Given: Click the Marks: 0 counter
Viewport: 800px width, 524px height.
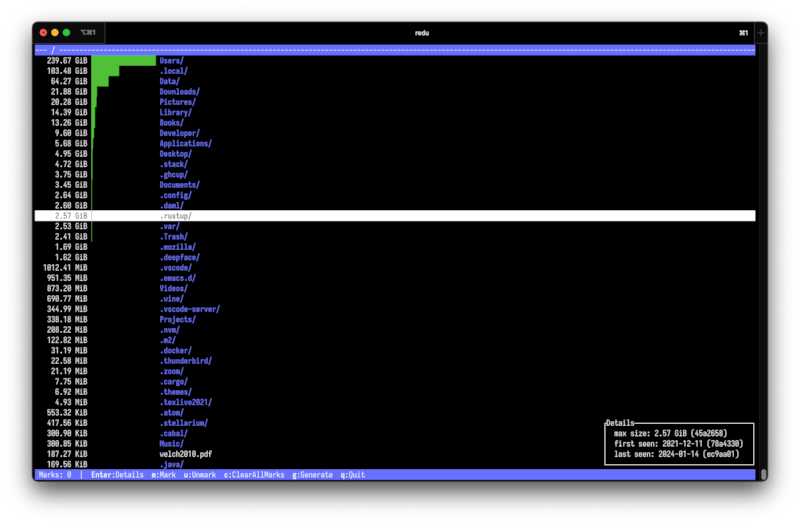Looking at the screenshot, I should point(55,475).
